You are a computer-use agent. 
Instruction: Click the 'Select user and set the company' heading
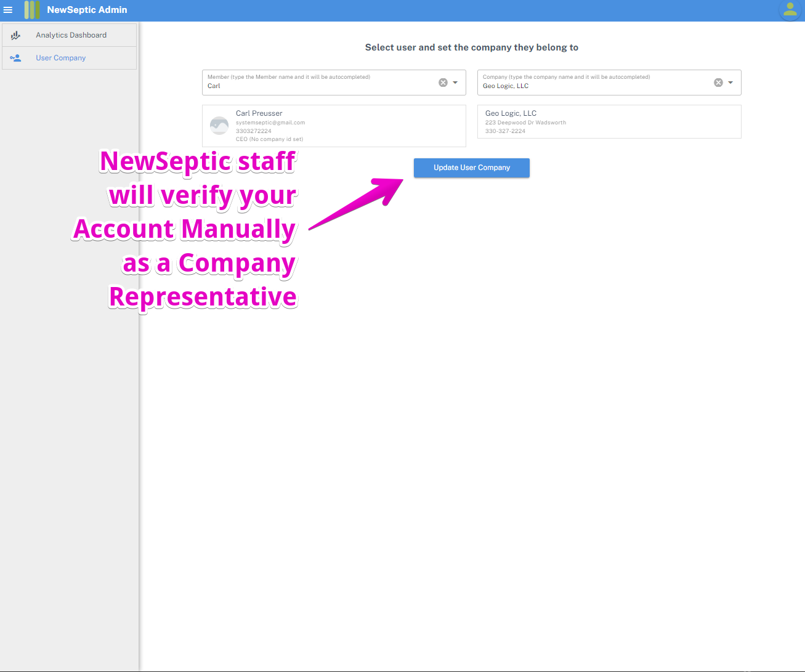[472, 47]
